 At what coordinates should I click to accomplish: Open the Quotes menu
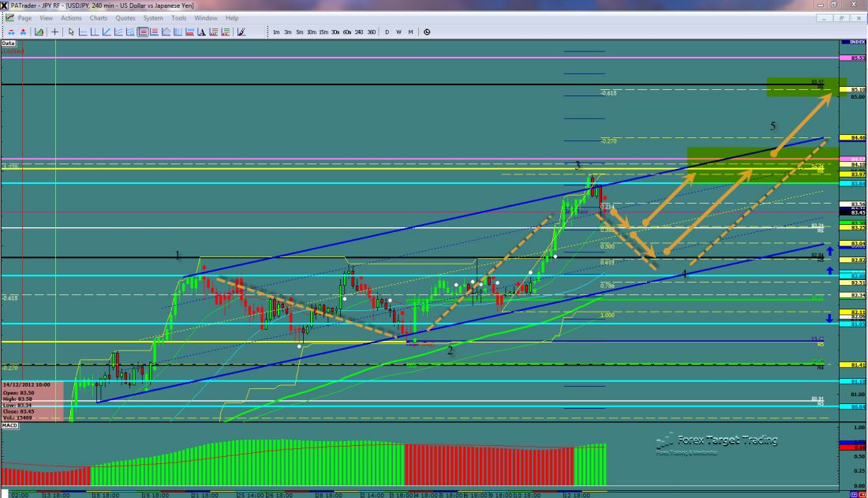[x=125, y=17]
